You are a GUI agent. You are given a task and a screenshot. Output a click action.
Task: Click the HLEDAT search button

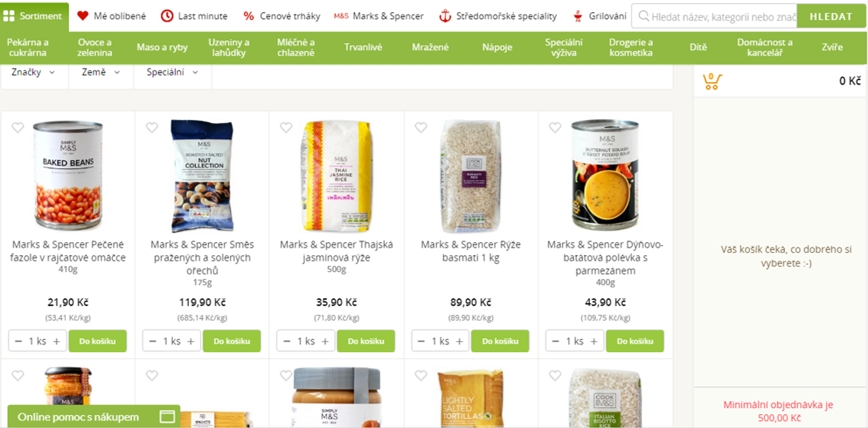[x=831, y=16]
